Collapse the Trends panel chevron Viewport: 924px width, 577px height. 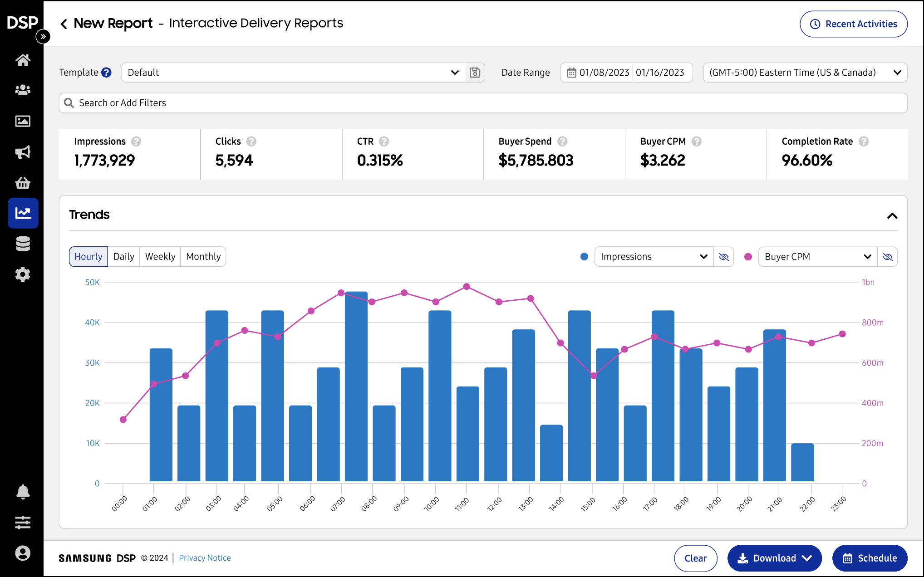pos(892,216)
